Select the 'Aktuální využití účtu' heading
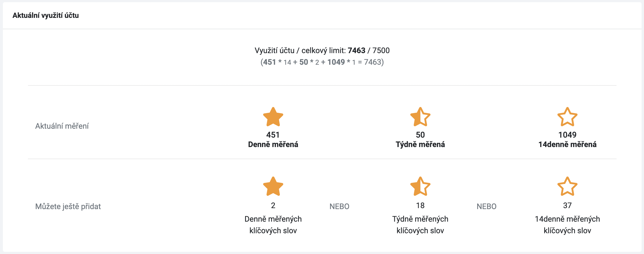Image resolution: width=644 pixels, height=254 pixels. (46, 15)
